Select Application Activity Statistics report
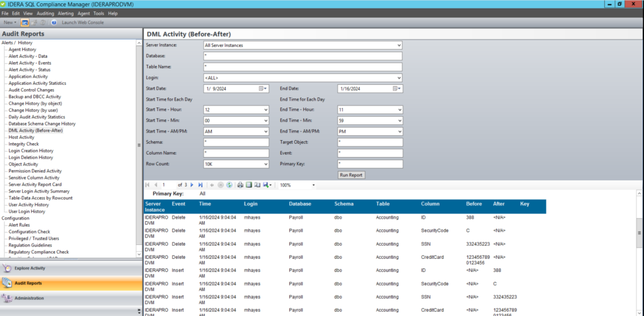 click(x=37, y=84)
